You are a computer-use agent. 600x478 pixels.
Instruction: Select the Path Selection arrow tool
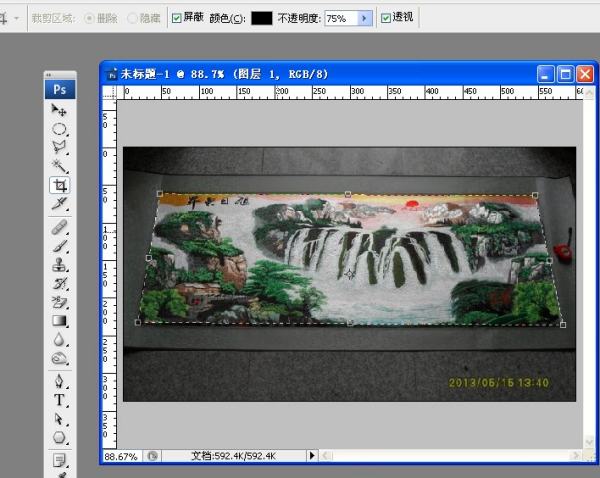tap(59, 419)
